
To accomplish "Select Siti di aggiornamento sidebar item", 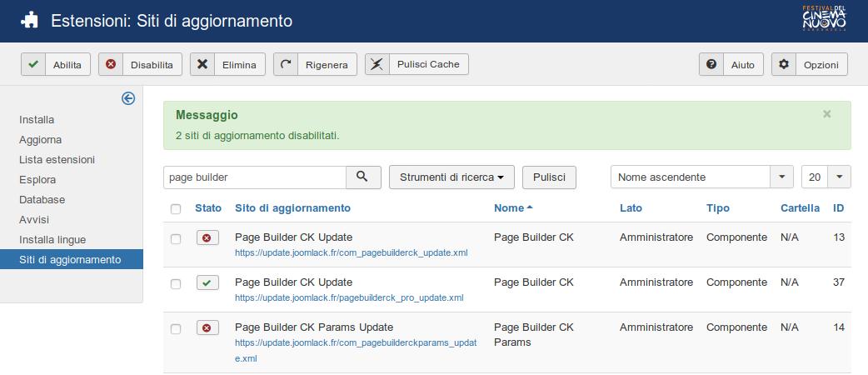I will click(x=72, y=259).
